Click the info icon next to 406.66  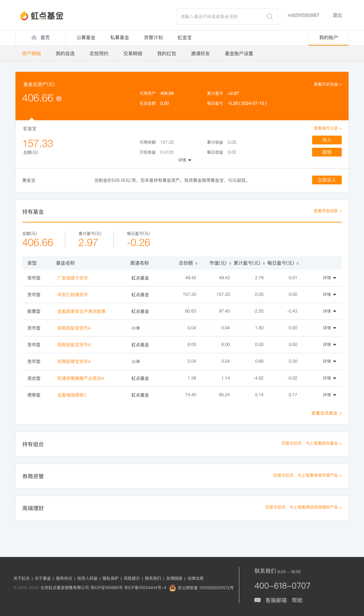coord(59,99)
